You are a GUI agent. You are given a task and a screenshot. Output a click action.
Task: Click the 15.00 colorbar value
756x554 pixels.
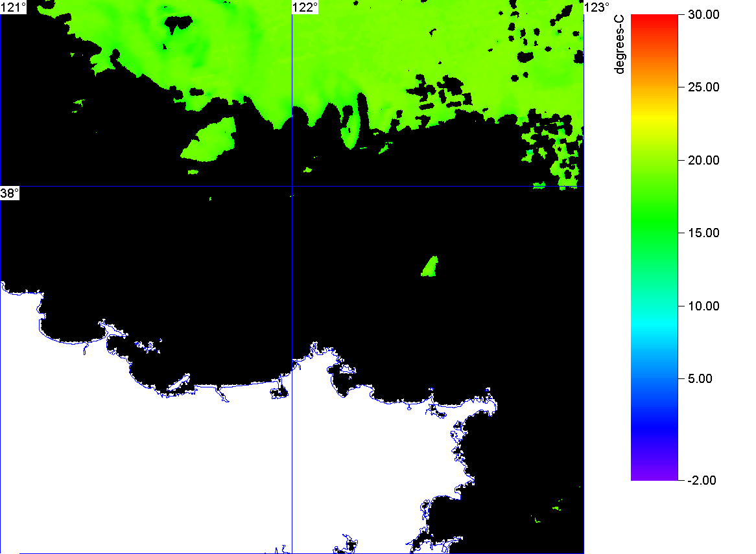click(x=703, y=233)
